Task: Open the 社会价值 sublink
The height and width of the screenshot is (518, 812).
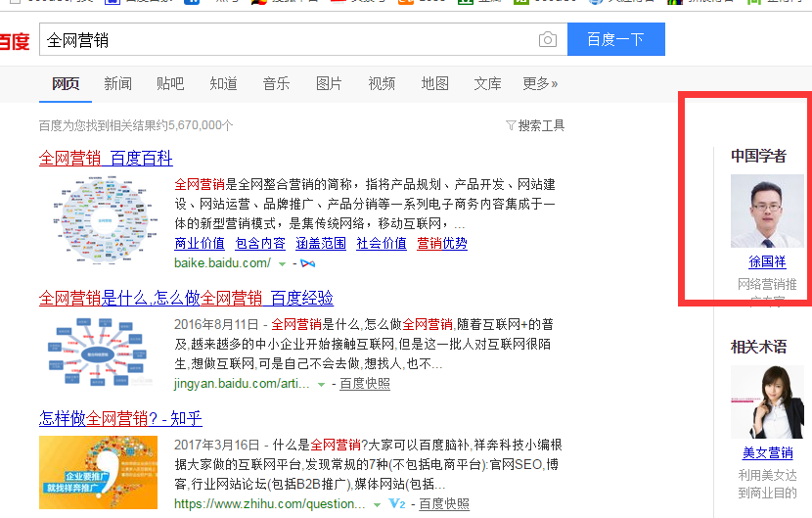Action: pyautogui.click(x=382, y=243)
